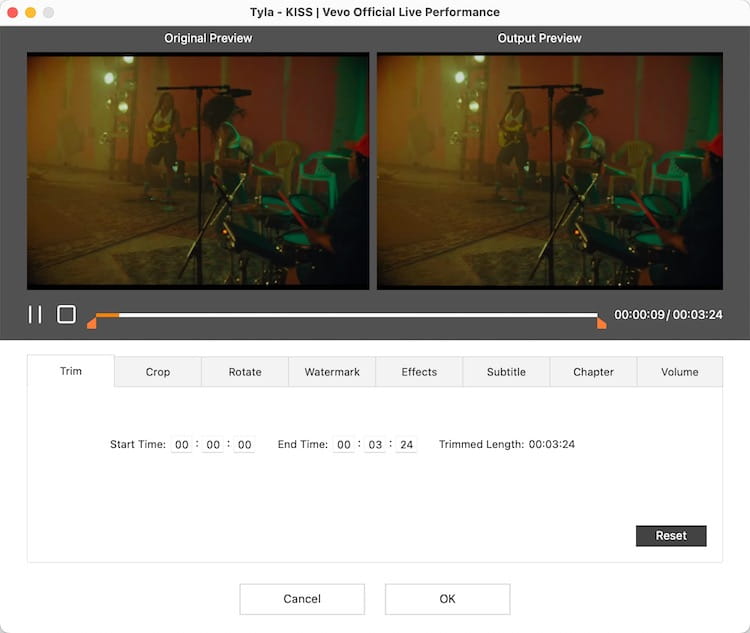Click the Start Time seconds field

point(244,444)
